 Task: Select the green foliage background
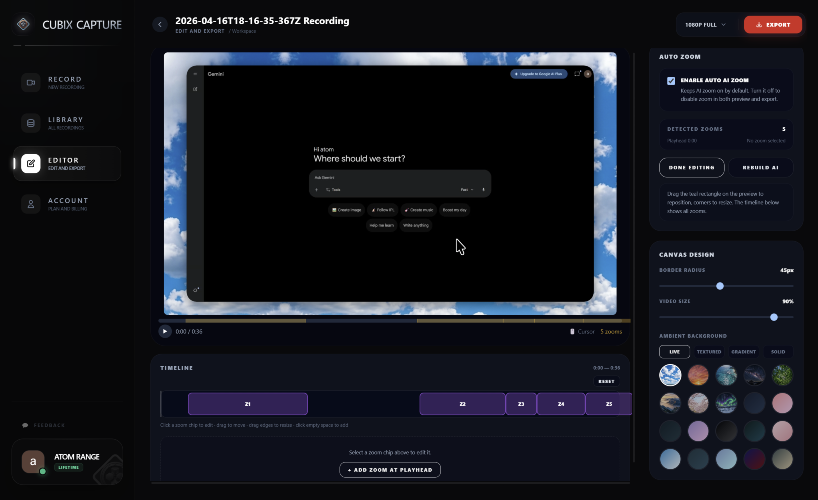783,375
